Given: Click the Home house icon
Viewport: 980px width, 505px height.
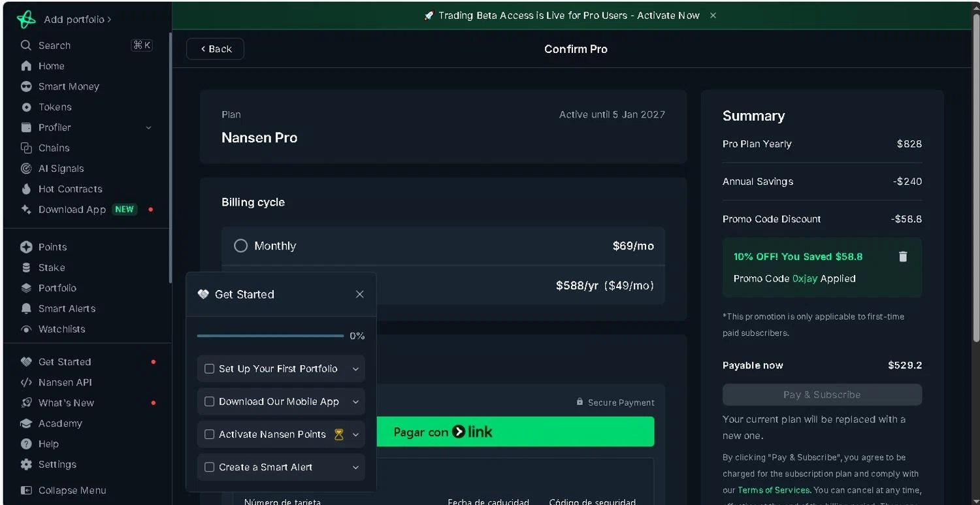Looking at the screenshot, I should [26, 66].
